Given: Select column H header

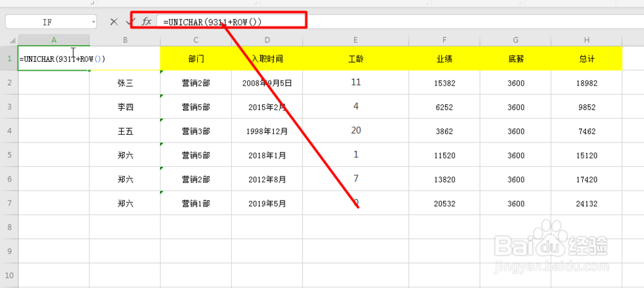Looking at the screenshot, I should click(x=587, y=40).
